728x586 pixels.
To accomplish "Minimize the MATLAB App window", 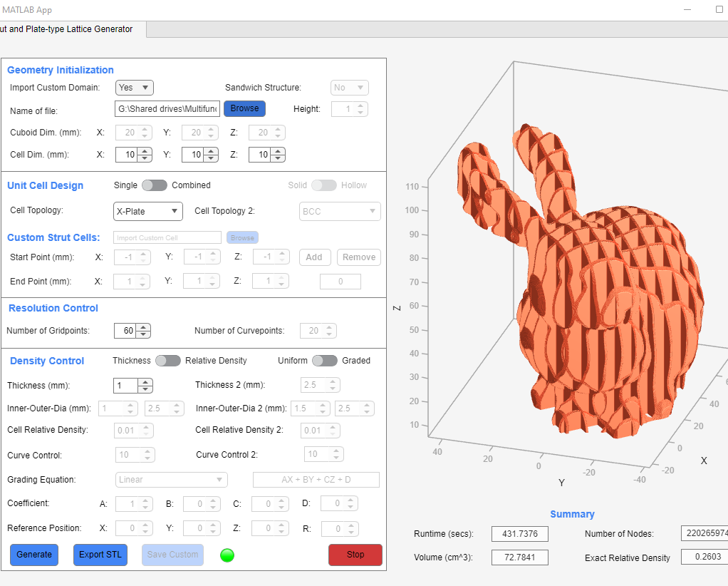I will click(687, 10).
